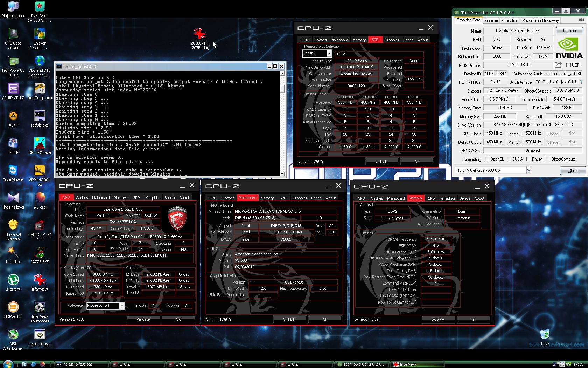This screenshot has width=588, height=368.
Task: Launch Universal Extractor icon
Action: [x=13, y=230]
